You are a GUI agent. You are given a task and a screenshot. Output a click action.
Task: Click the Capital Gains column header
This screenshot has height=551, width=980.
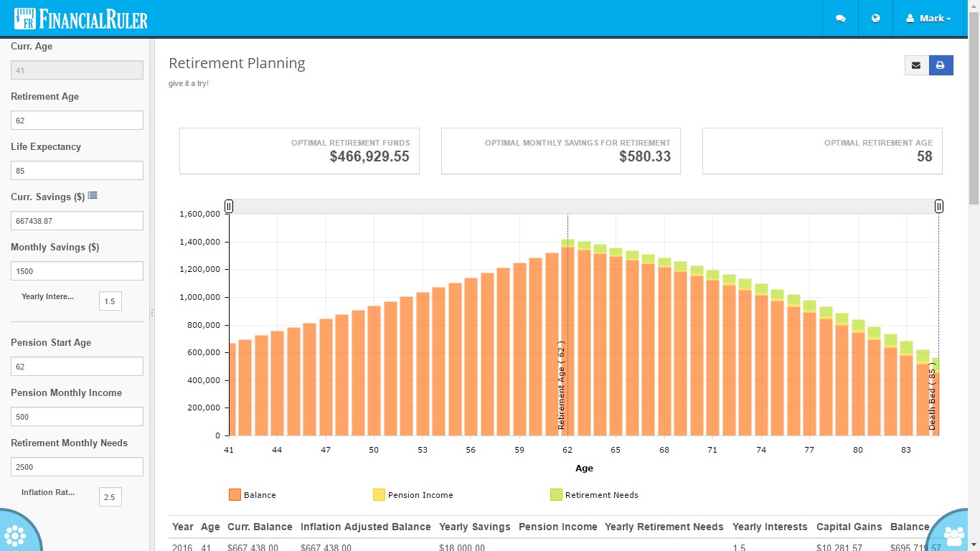(x=849, y=527)
